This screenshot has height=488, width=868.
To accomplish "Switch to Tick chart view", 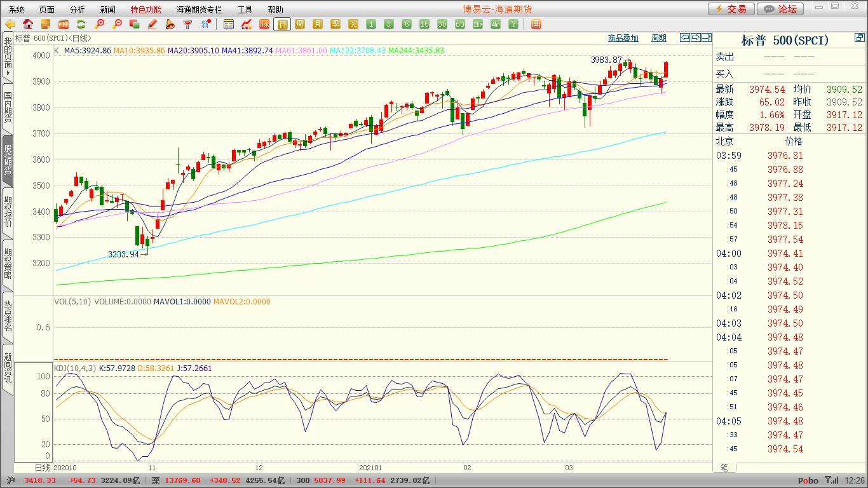I will click(x=264, y=24).
